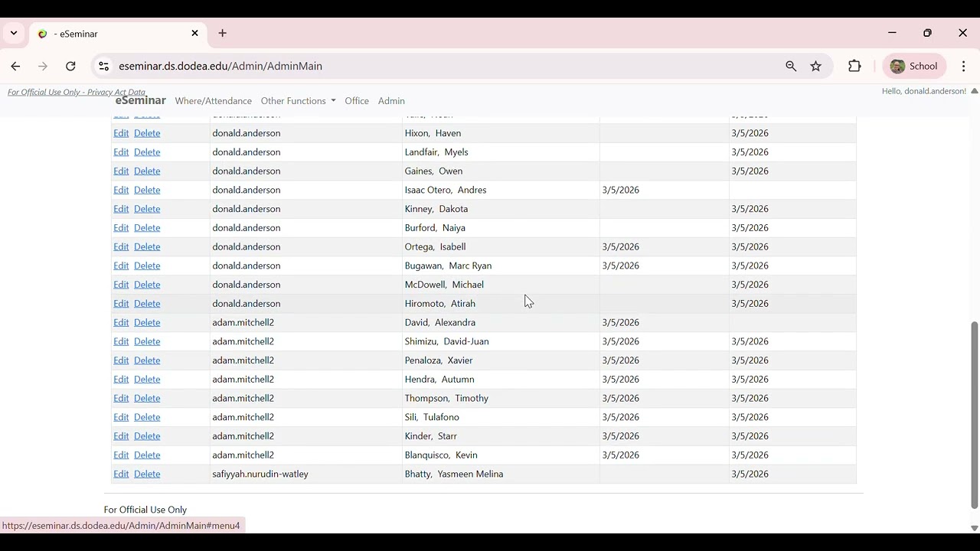Screen dimensions: 980x551
Task: Edit the Ortega, Isabell row
Action: (121, 247)
